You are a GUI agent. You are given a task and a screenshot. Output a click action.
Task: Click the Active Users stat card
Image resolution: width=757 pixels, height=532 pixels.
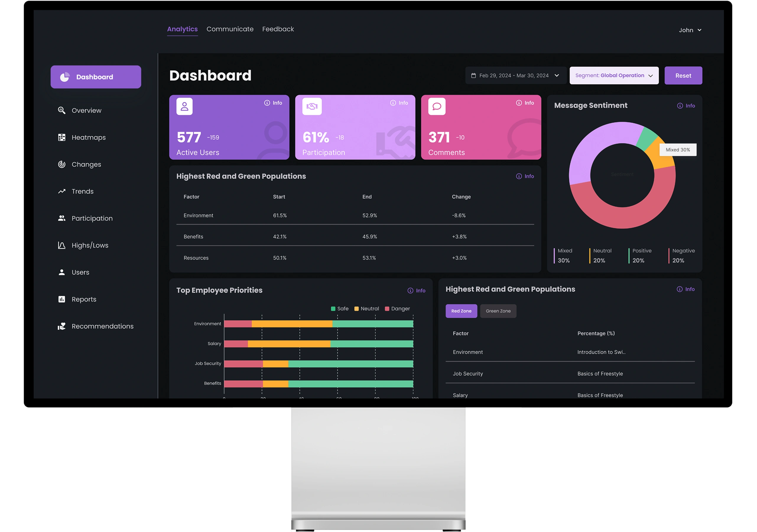[x=229, y=128]
